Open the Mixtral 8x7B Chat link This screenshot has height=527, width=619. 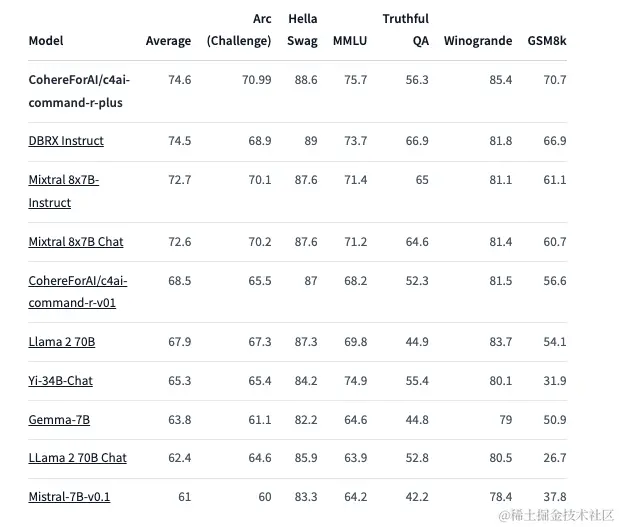(x=76, y=242)
